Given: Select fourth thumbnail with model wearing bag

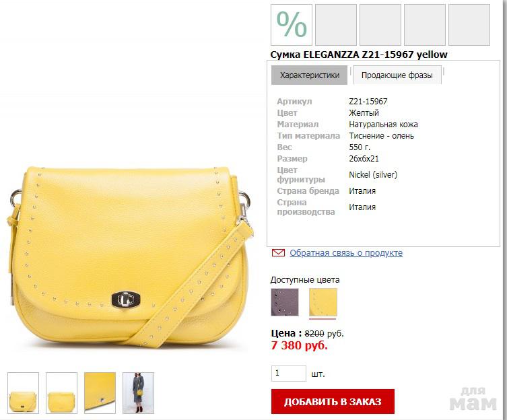Looking at the screenshot, I should click(139, 393).
